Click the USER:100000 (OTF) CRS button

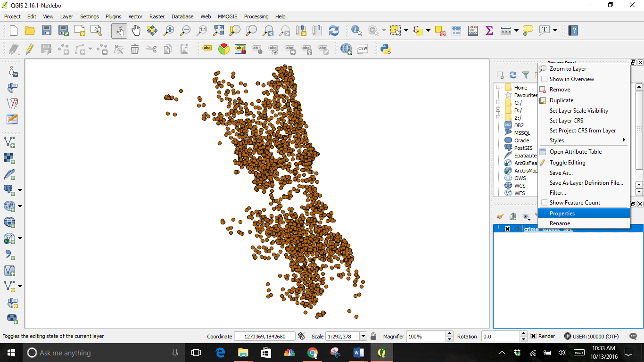coord(591,337)
